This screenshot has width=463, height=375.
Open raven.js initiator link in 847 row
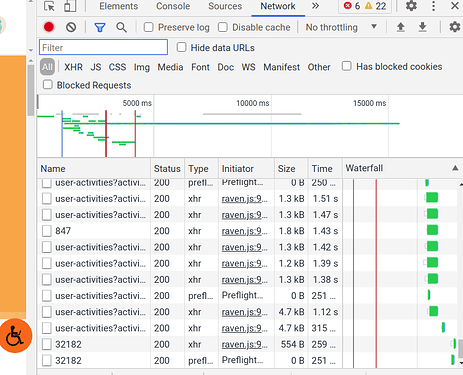click(244, 231)
